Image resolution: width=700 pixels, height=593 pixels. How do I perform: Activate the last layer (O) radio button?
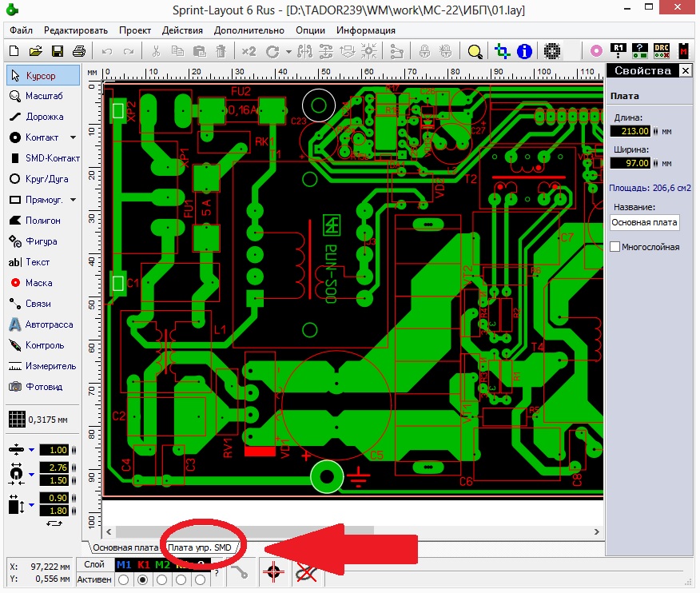201,579
